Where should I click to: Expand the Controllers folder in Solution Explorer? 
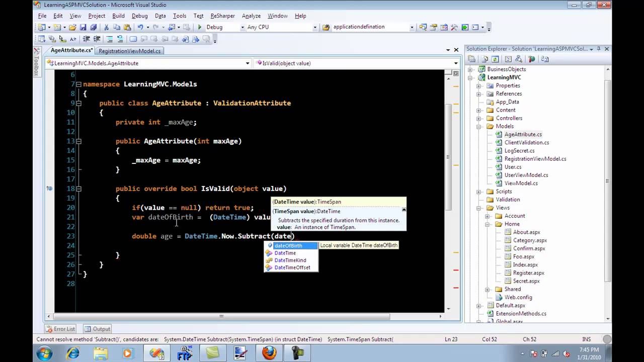479,118
